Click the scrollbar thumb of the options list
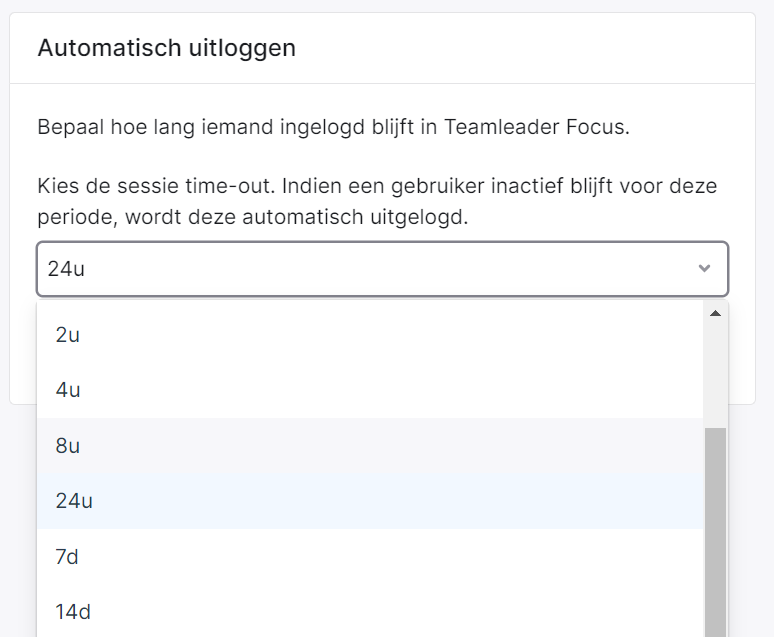Viewport: 774px width, 637px height. 715,532
